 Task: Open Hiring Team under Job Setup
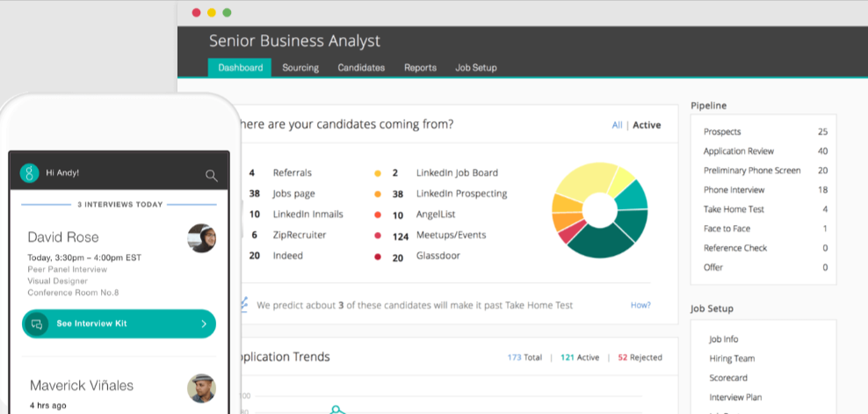(x=732, y=359)
